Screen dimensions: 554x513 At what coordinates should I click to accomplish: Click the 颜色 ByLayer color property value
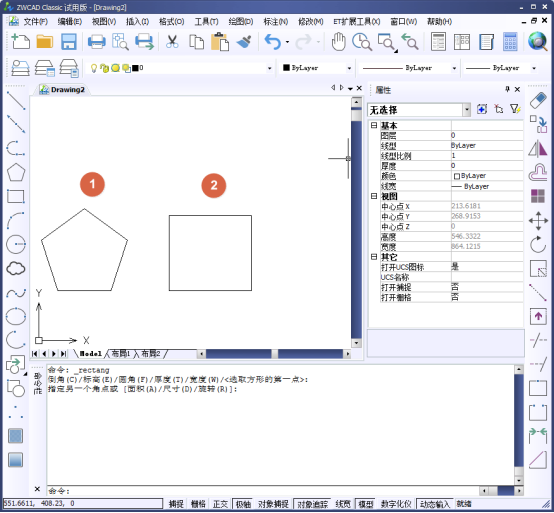(487, 176)
